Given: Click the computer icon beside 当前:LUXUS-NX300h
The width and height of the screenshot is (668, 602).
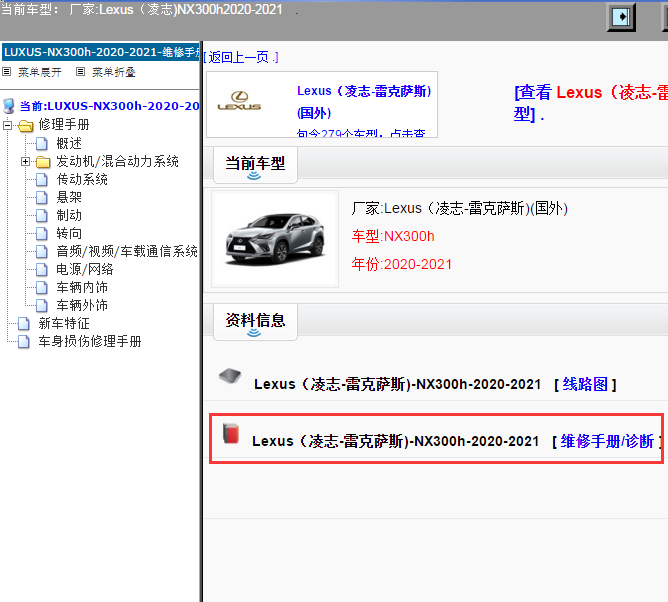Looking at the screenshot, I should click(9, 106).
